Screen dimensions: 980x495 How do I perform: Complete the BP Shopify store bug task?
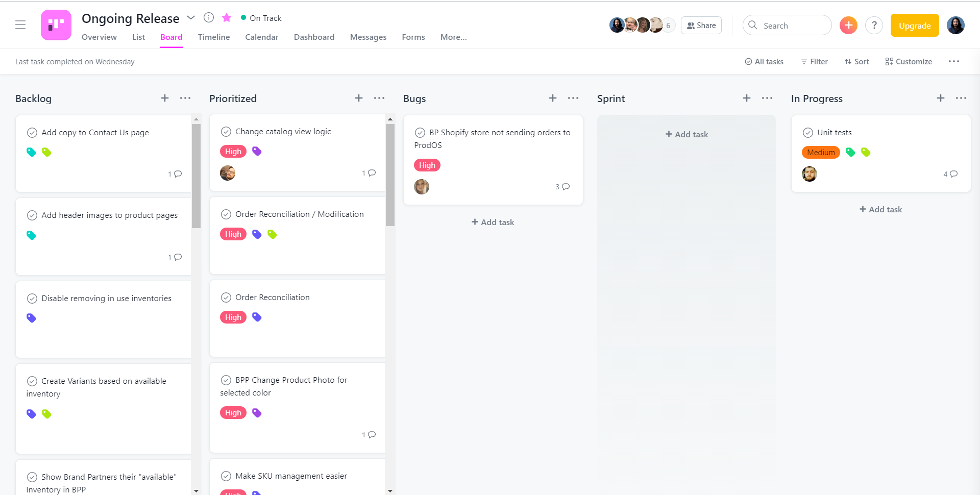pyautogui.click(x=420, y=133)
